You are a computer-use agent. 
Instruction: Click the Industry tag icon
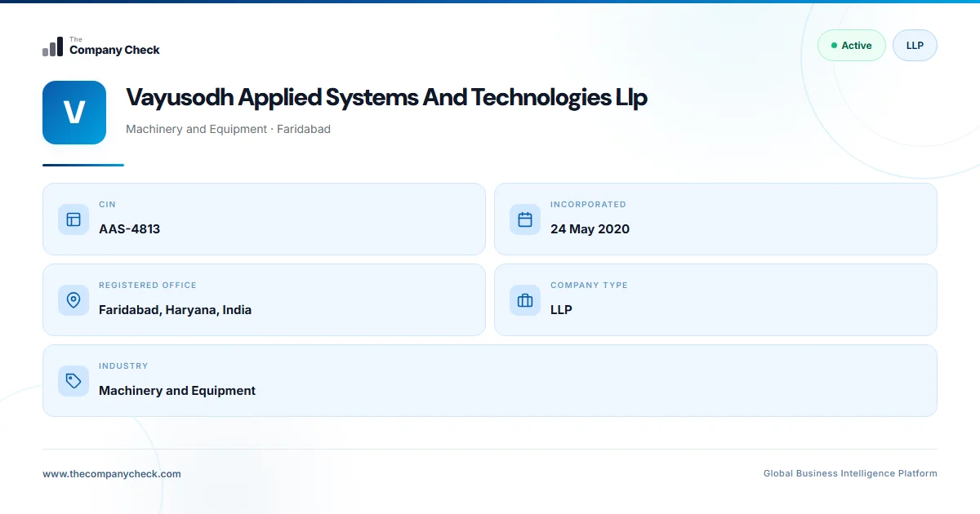tap(73, 381)
